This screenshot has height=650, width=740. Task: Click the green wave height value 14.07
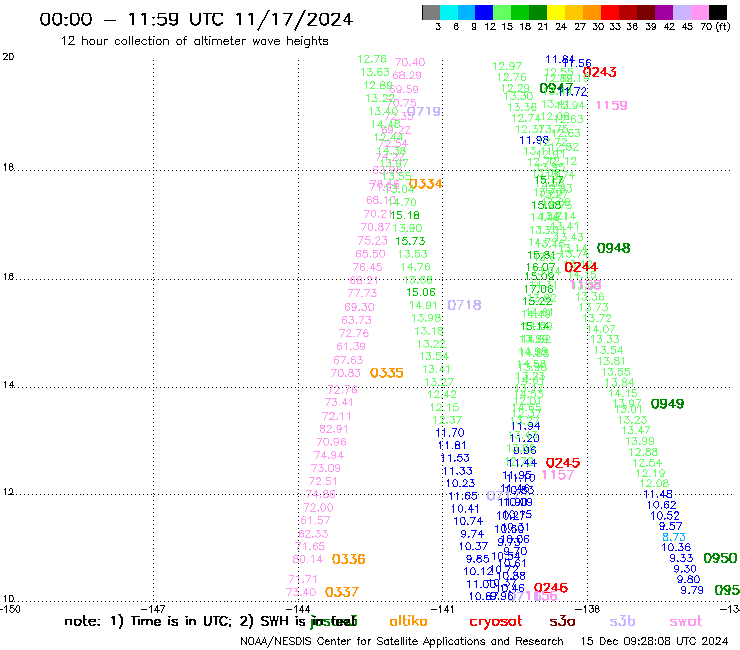[601, 329]
